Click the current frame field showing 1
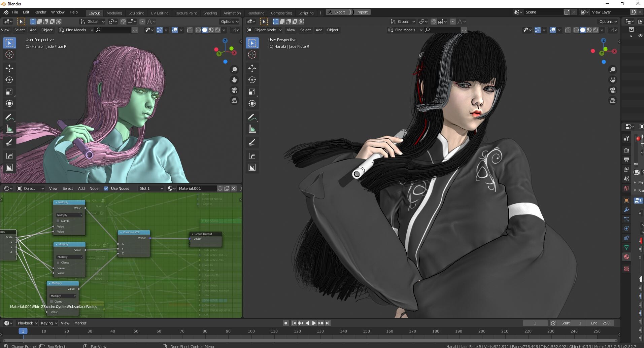 535,323
